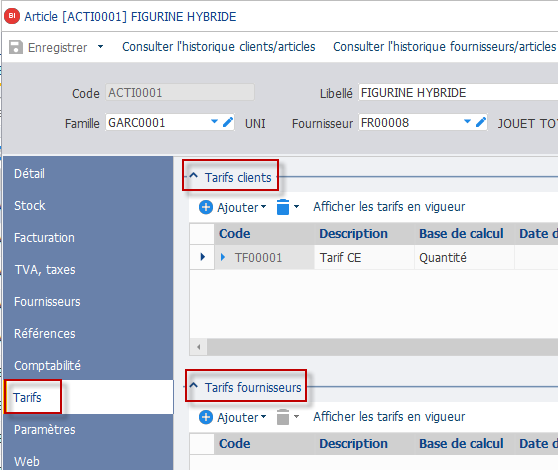
Task: Click the Ajouter plus icon in Tarifs fournisseurs
Action: tap(206, 417)
